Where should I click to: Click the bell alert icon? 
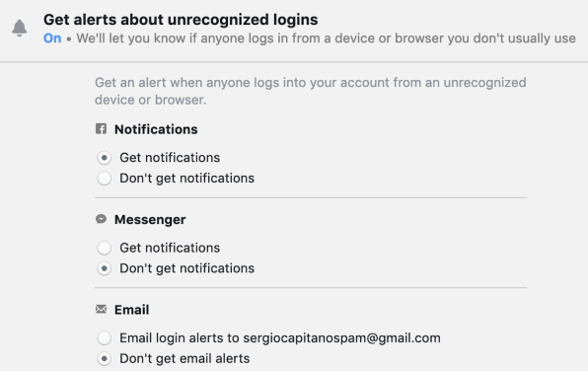(20, 29)
